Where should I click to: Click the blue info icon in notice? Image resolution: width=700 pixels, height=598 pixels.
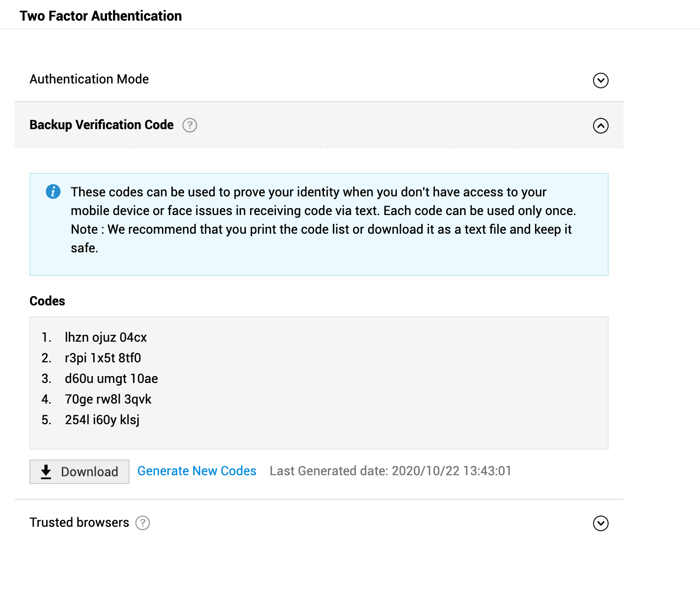[x=53, y=191]
